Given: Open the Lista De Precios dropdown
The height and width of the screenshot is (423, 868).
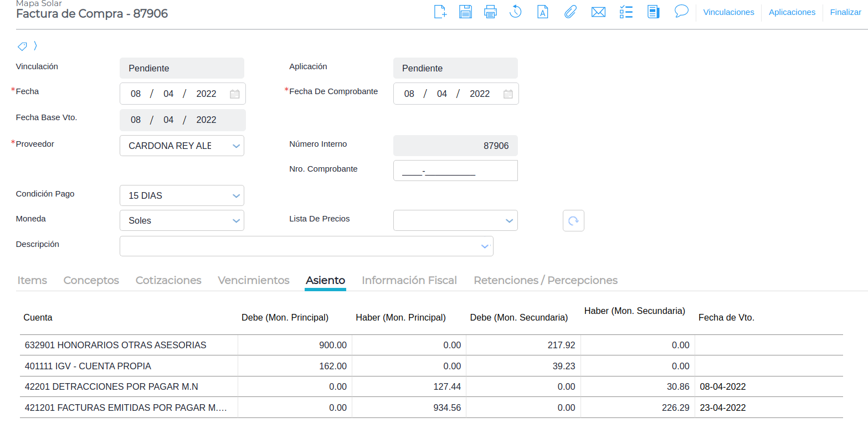Looking at the screenshot, I should point(509,221).
